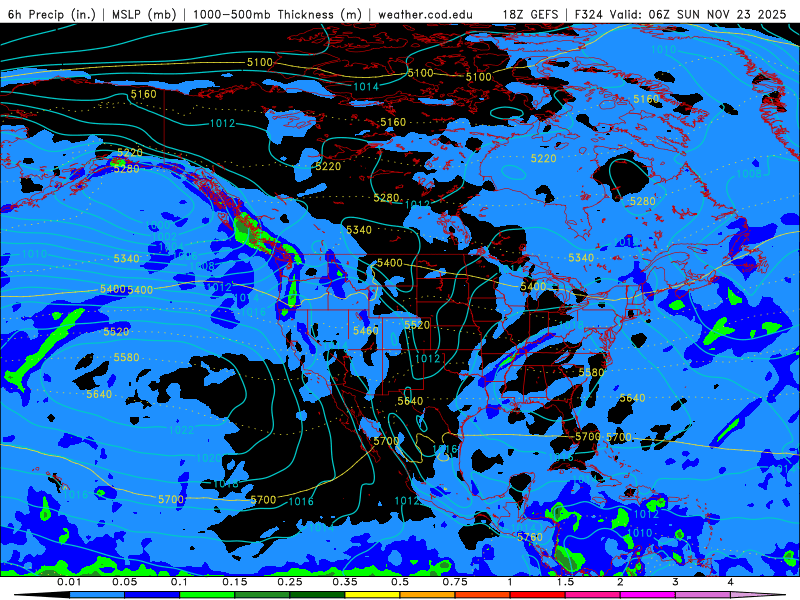The height and width of the screenshot is (600, 800).
Task: Click the "MSLP (mb)" header label
Action: click(144, 14)
